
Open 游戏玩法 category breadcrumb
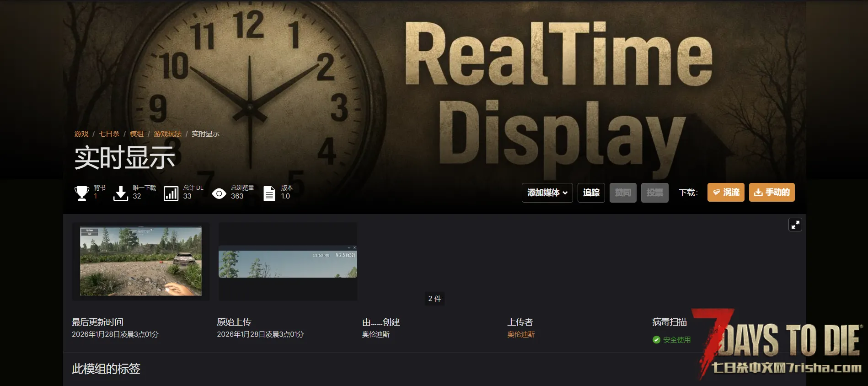[167, 134]
